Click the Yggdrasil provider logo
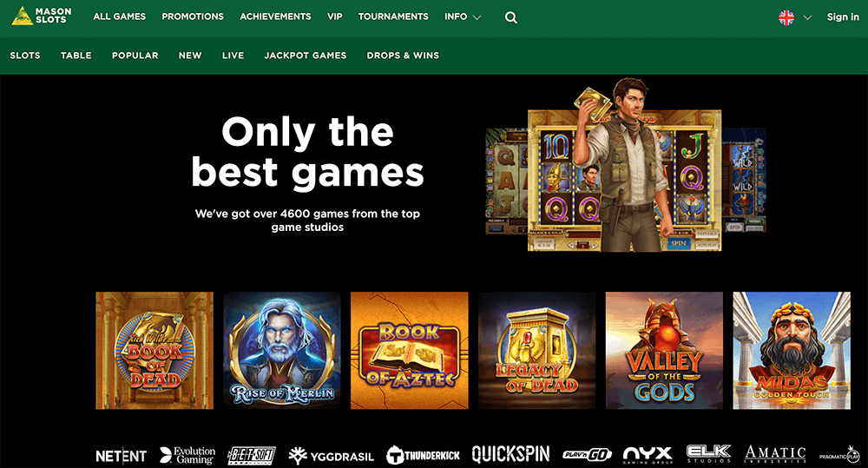868x468 pixels. coord(331,456)
